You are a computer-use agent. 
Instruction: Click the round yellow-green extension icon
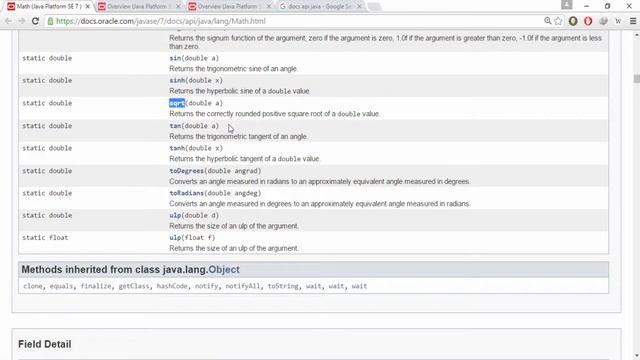(x=573, y=21)
